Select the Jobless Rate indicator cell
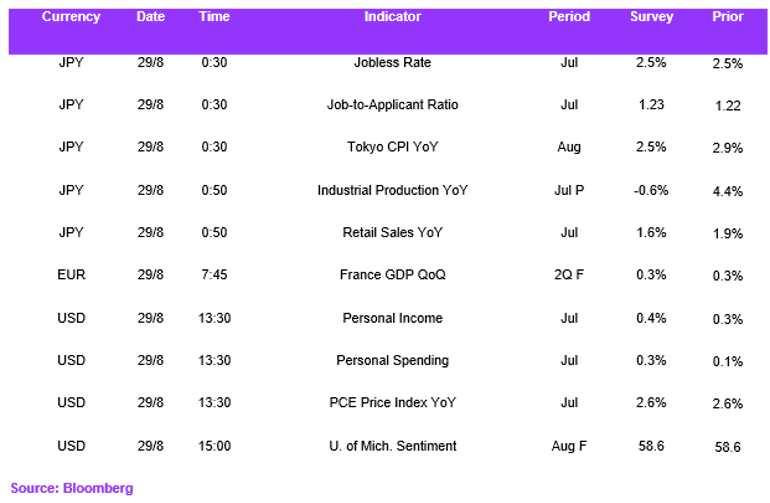 (392, 62)
